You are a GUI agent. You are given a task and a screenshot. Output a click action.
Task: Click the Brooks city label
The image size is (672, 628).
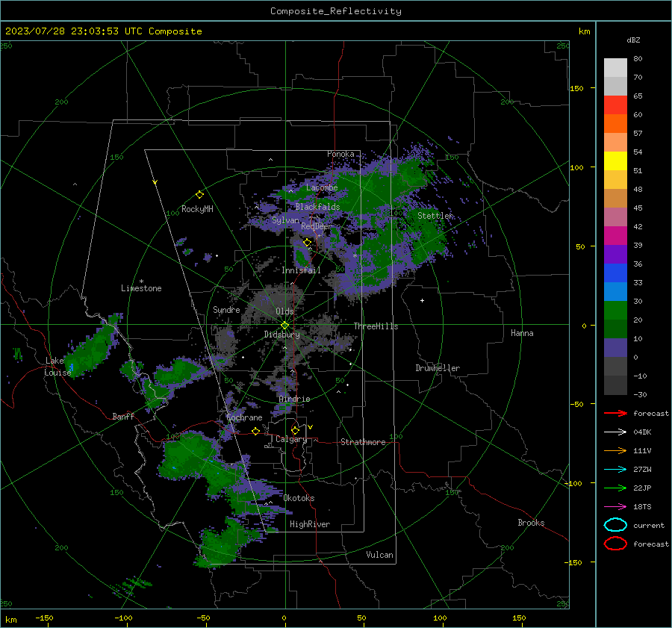[531, 523]
